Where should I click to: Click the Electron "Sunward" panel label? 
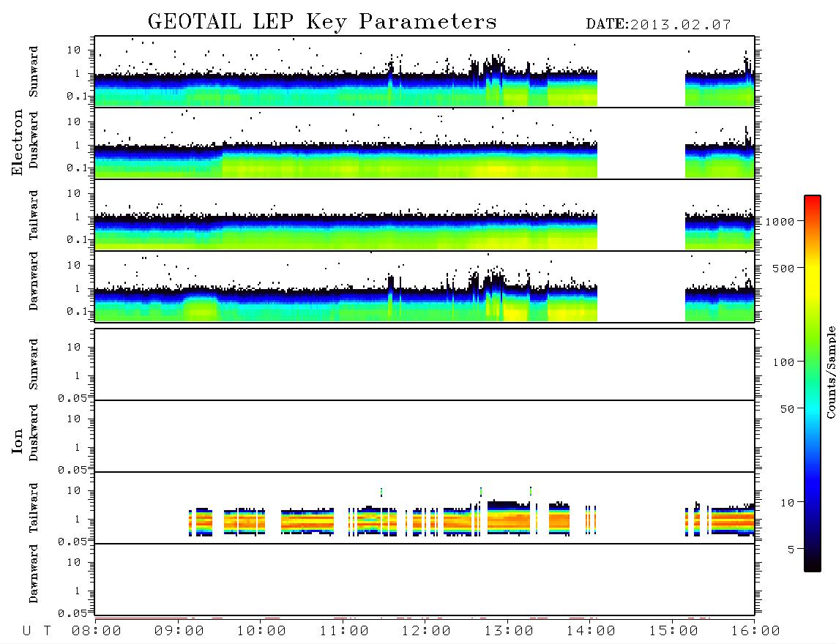click(x=34, y=72)
